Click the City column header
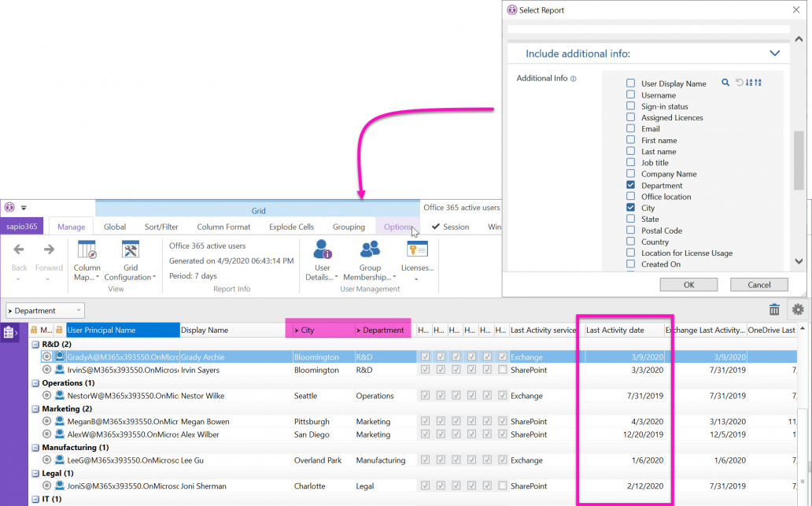The width and height of the screenshot is (812, 506). pos(323,330)
